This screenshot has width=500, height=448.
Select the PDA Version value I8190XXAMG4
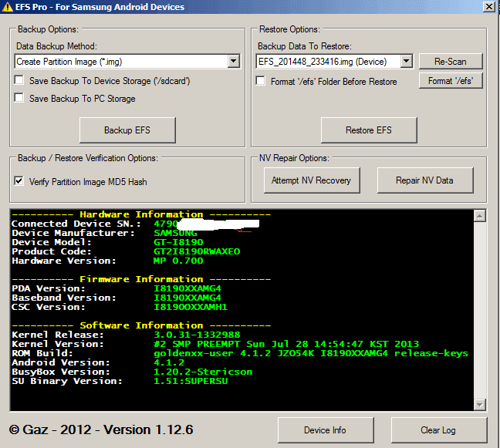pos(187,288)
